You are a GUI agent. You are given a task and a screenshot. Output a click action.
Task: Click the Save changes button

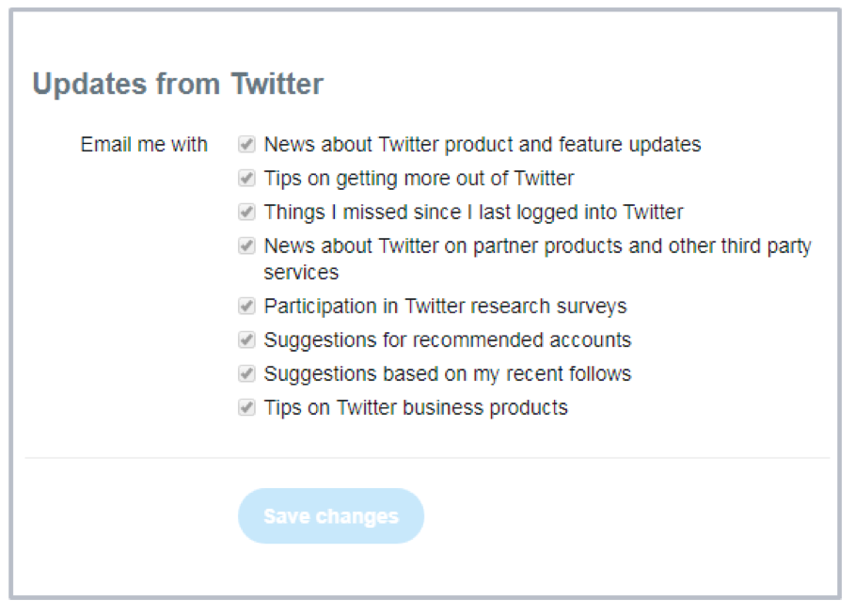tap(331, 515)
